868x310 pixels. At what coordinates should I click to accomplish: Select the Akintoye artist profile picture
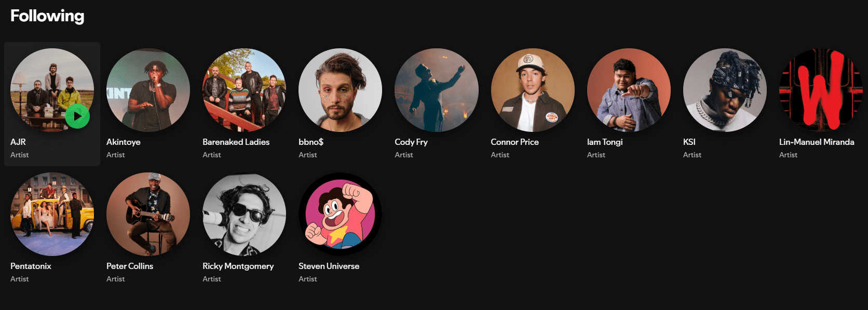148,90
